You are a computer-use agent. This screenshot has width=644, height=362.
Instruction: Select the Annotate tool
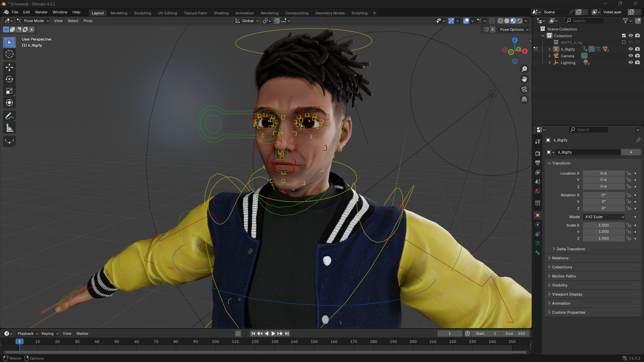coord(9,116)
